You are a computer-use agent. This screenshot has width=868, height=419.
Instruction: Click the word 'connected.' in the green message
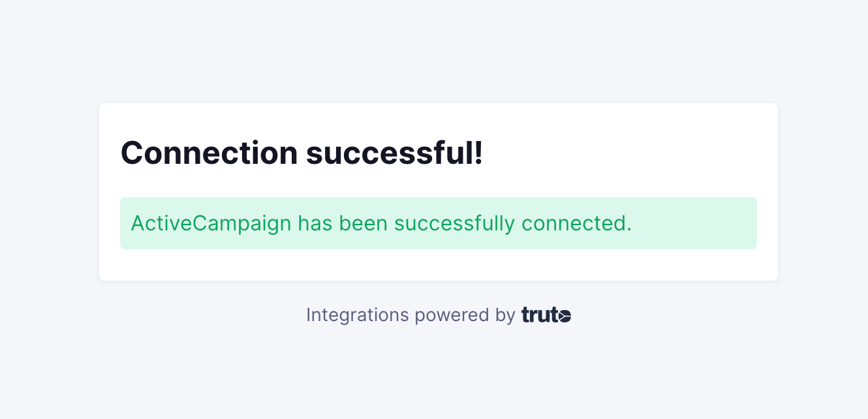(577, 223)
